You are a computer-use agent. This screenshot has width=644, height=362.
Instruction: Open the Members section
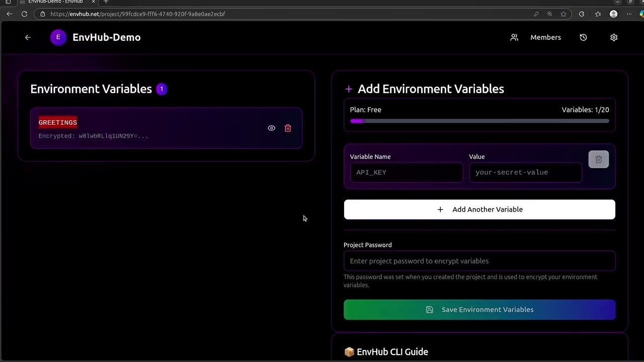[545, 37]
